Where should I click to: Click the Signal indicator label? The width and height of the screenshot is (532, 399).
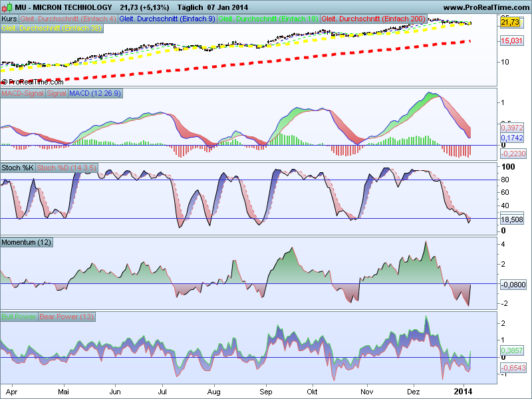tap(57, 93)
